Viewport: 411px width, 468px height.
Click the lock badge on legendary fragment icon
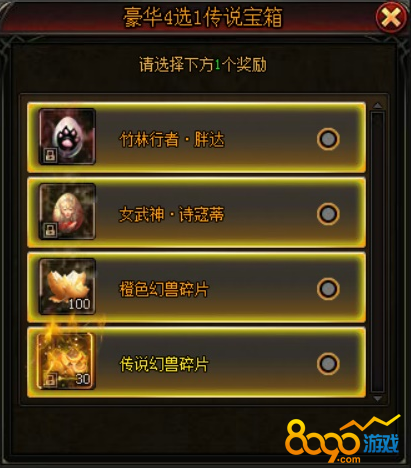50,380
